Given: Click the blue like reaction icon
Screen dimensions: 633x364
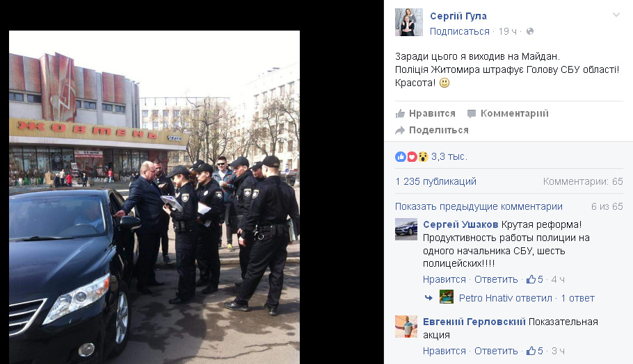Looking at the screenshot, I should 401,157.
